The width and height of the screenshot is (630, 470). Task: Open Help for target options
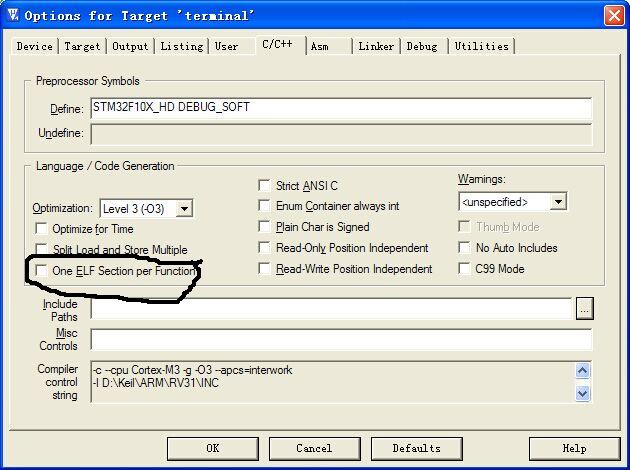click(575, 448)
